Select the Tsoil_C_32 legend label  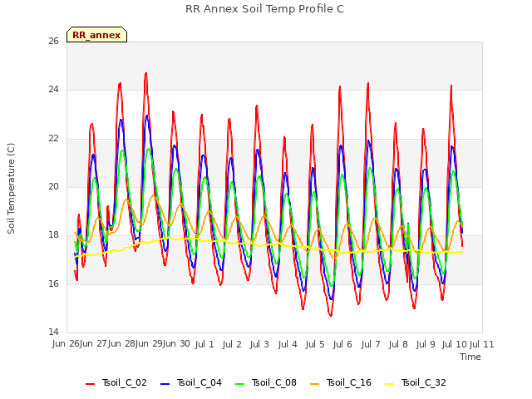(424, 382)
